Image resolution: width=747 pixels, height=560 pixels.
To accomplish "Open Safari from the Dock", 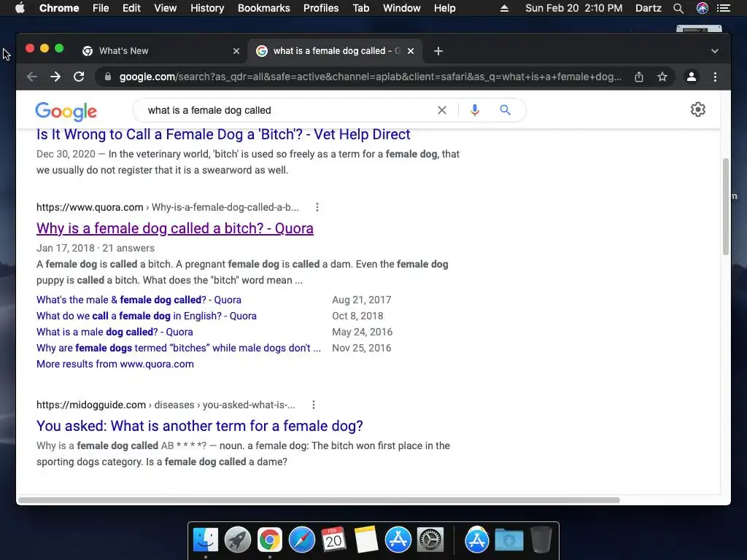I will 301,540.
